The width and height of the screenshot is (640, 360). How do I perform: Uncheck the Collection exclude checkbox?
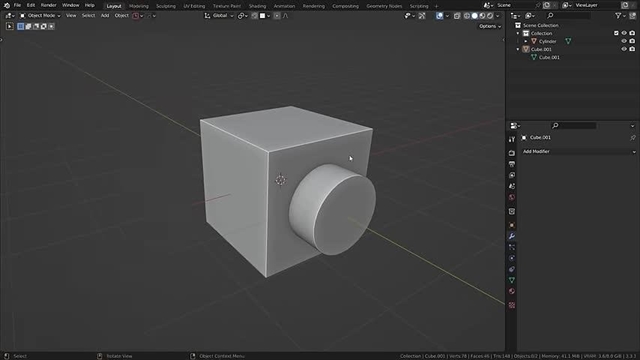pyautogui.click(x=616, y=33)
